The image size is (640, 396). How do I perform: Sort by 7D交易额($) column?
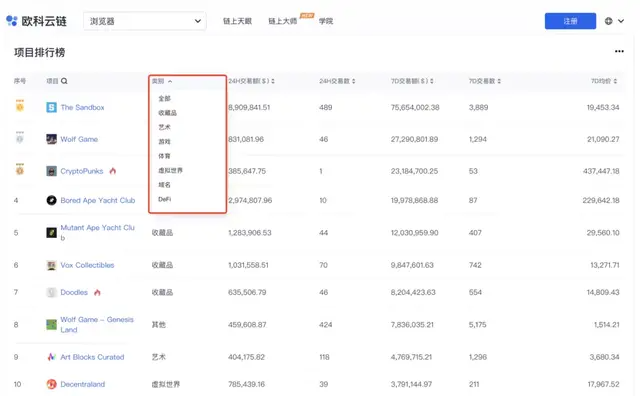point(412,81)
